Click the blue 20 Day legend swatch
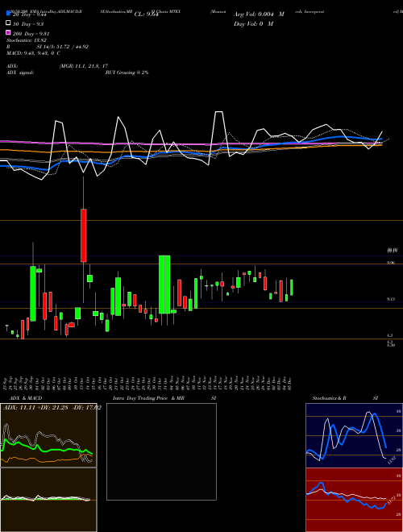The image size is (403, 532). tap(9, 15)
